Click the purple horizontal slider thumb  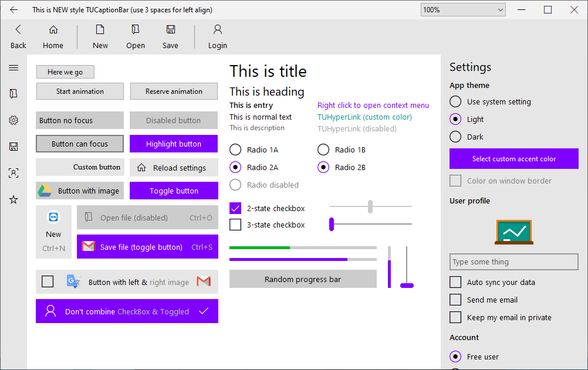point(332,224)
